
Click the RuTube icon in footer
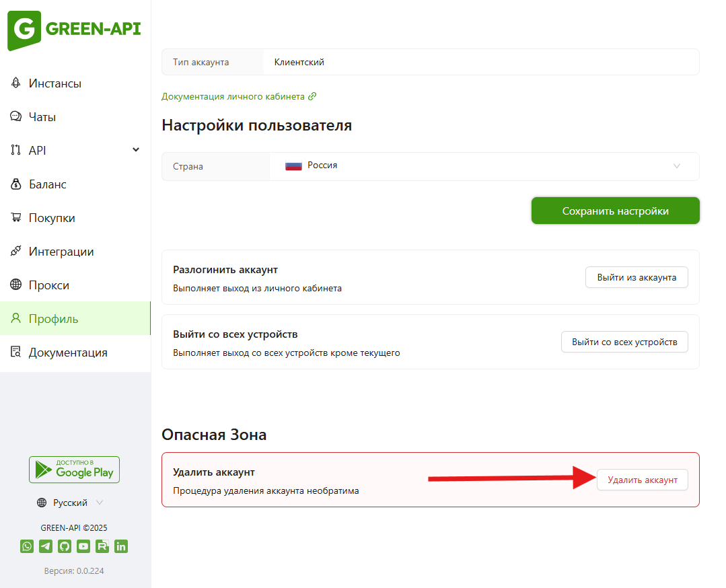[x=102, y=546]
